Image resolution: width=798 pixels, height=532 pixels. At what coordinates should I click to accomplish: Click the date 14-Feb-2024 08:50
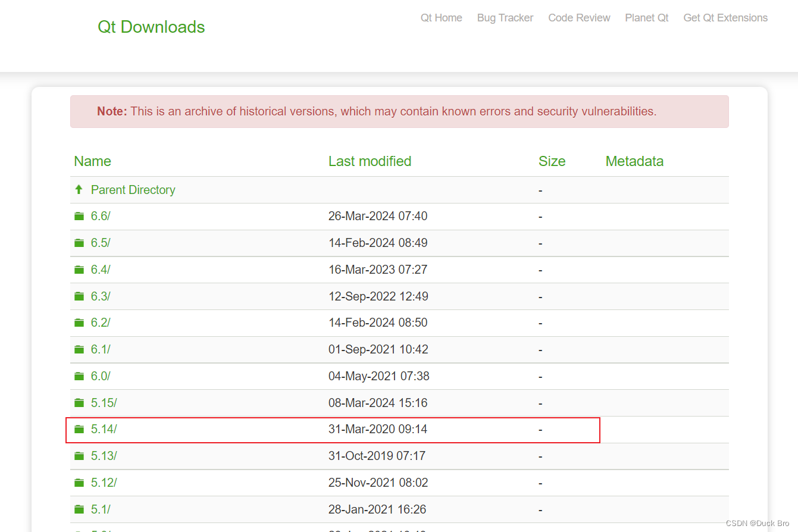pyautogui.click(x=378, y=323)
